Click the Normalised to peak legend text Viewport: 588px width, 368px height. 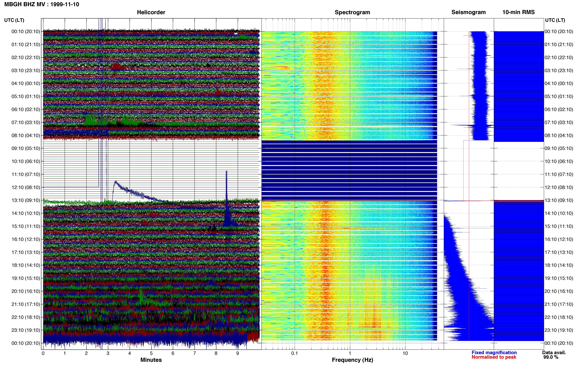(494, 357)
